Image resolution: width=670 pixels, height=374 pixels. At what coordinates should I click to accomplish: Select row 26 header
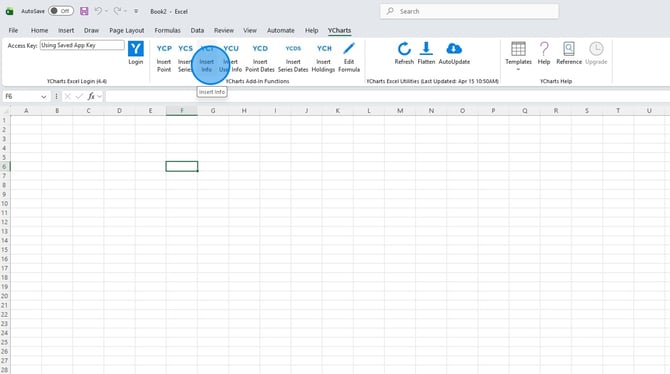coord(5,351)
